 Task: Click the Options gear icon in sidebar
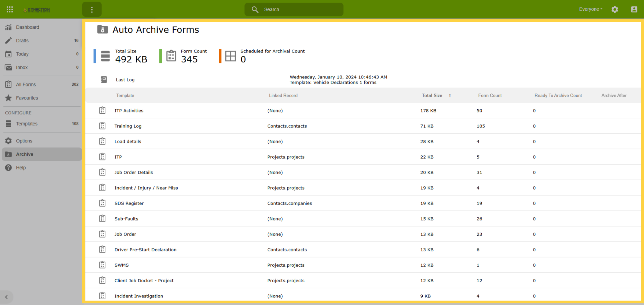click(x=9, y=141)
